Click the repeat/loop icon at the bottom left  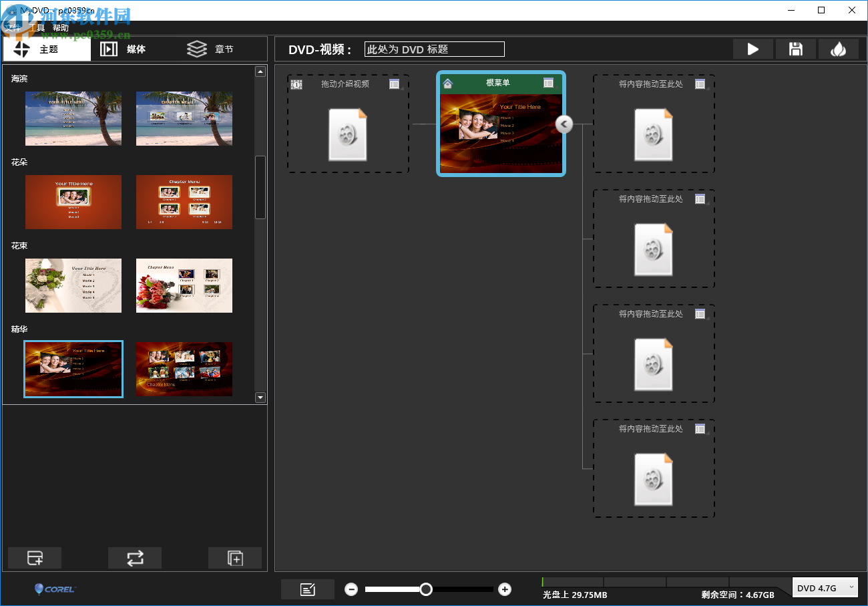pos(135,558)
